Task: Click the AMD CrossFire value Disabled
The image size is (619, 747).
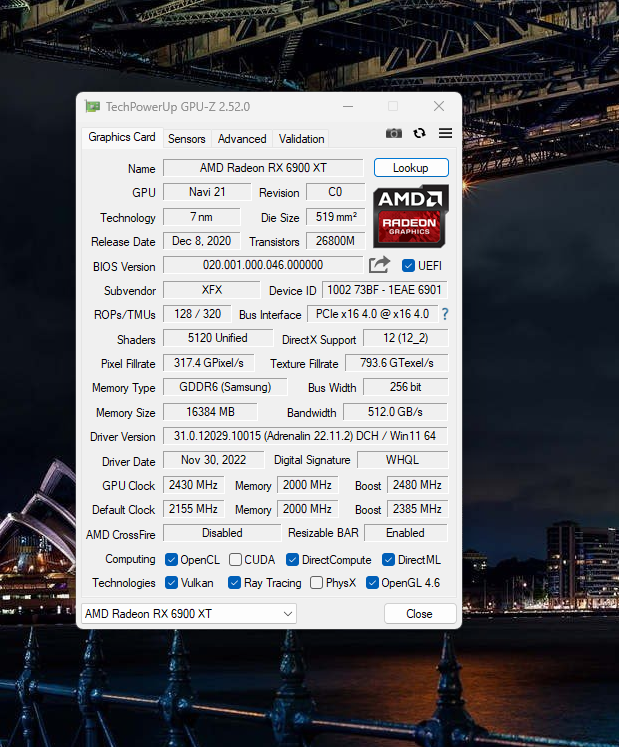Action: click(x=222, y=533)
